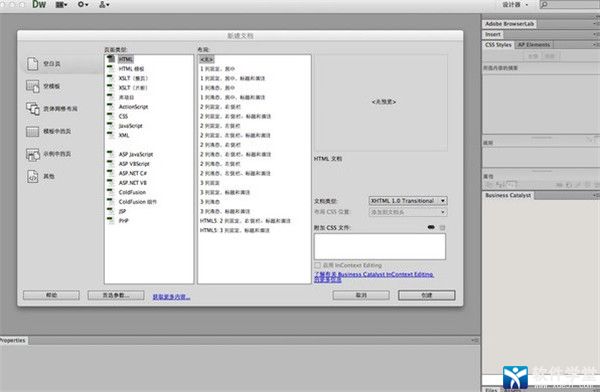Open the Adobe BrowserLab panel options menu
The width and height of the screenshot is (600, 392).
click(596, 24)
